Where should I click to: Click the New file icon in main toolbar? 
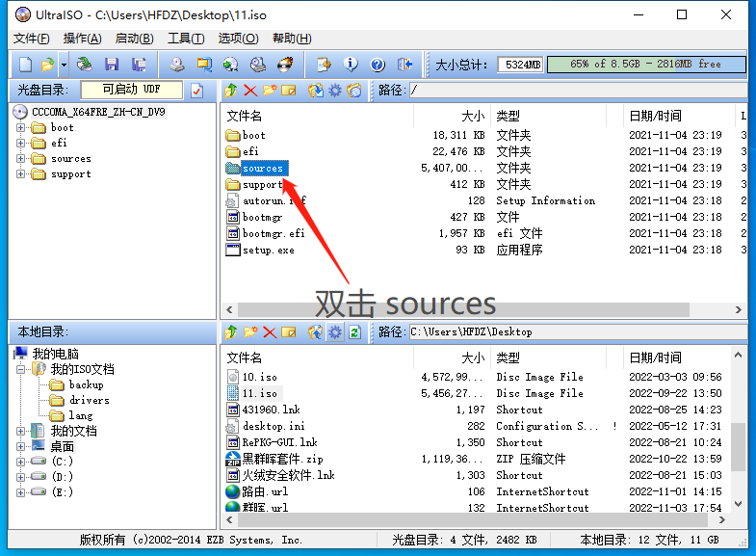(x=26, y=65)
